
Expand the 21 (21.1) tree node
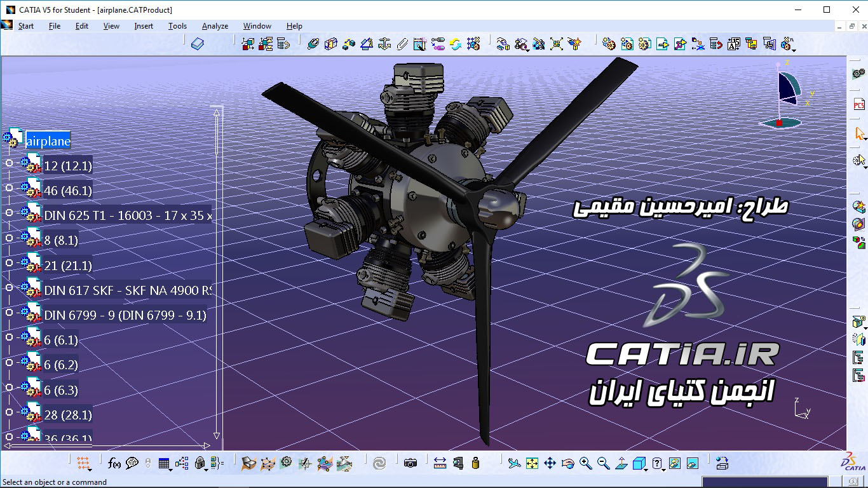click(x=9, y=262)
